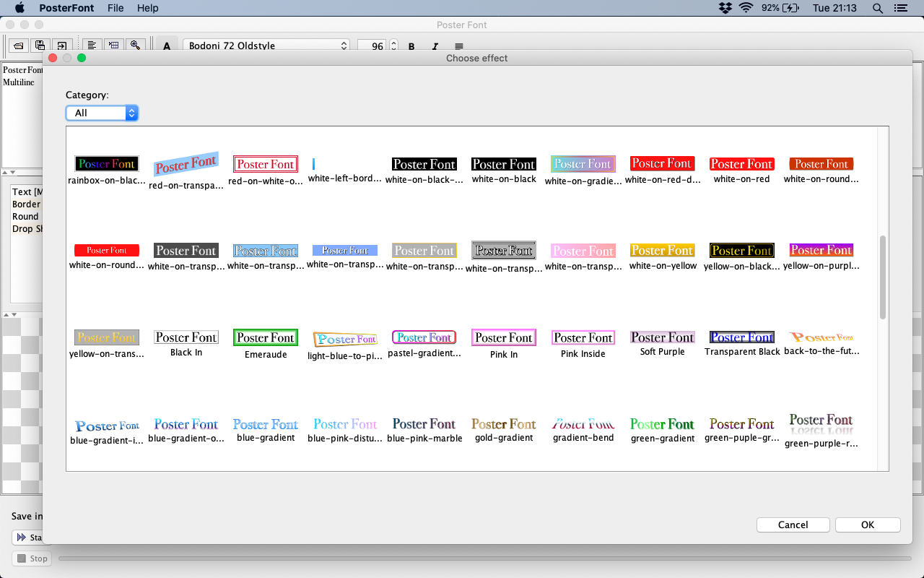Open the PosterFont application menu
Viewport: 924px width, 578px height.
(x=66, y=8)
